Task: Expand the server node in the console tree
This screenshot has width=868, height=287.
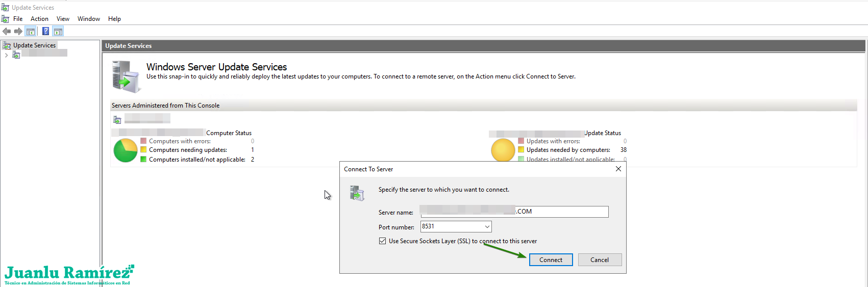Action: [6, 55]
